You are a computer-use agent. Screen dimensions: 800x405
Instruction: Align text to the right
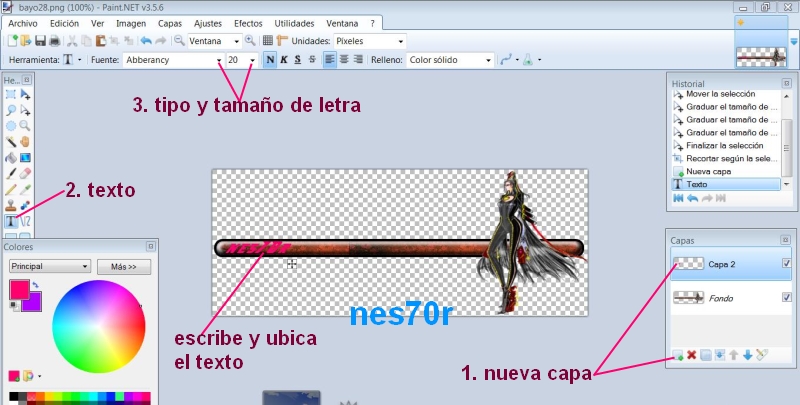coord(358,60)
